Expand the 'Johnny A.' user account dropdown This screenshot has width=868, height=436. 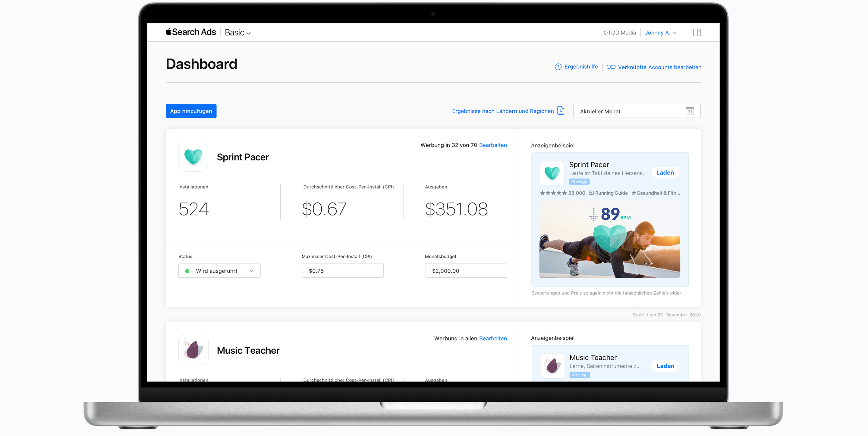[659, 32]
